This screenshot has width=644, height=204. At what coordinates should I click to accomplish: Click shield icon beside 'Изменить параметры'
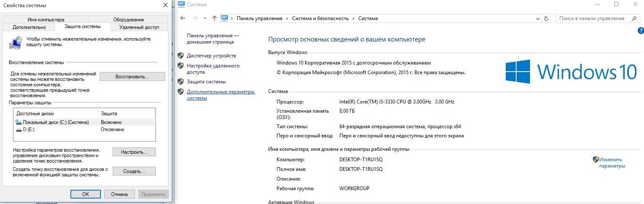pos(595,159)
